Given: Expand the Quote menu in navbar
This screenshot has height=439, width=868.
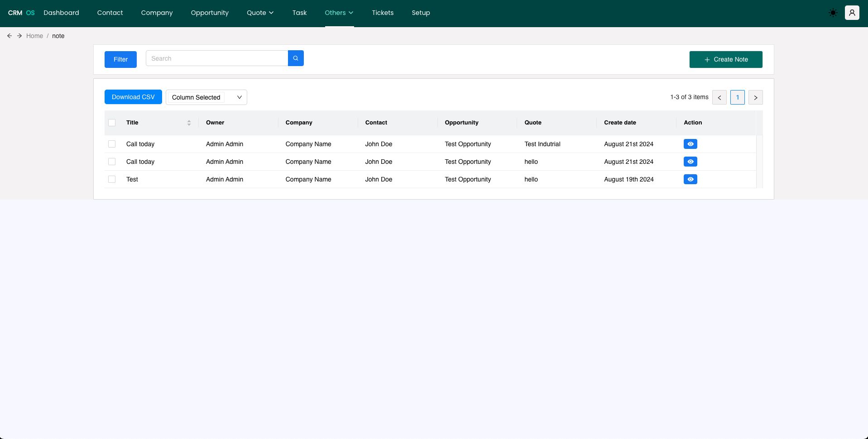Looking at the screenshot, I should (260, 13).
